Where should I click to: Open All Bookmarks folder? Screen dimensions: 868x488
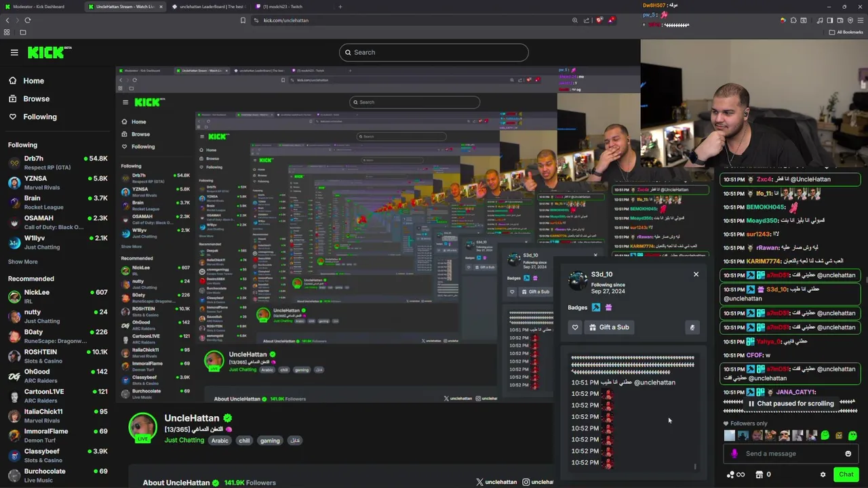click(846, 33)
